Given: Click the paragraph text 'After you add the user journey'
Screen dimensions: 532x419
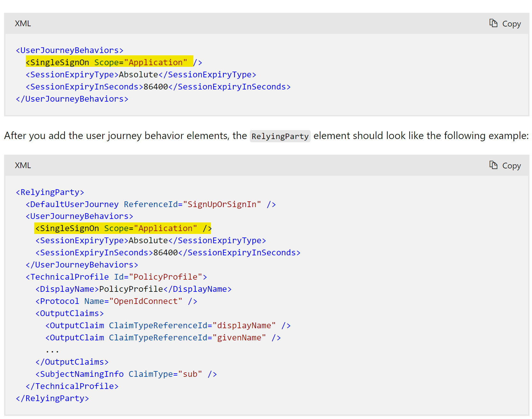Looking at the screenshot, I should [73, 136].
